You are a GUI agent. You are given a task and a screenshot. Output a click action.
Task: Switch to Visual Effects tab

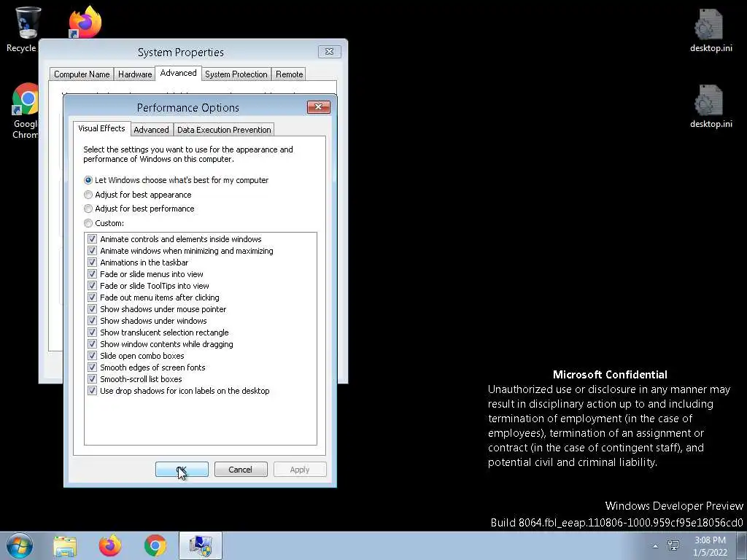tap(101, 128)
